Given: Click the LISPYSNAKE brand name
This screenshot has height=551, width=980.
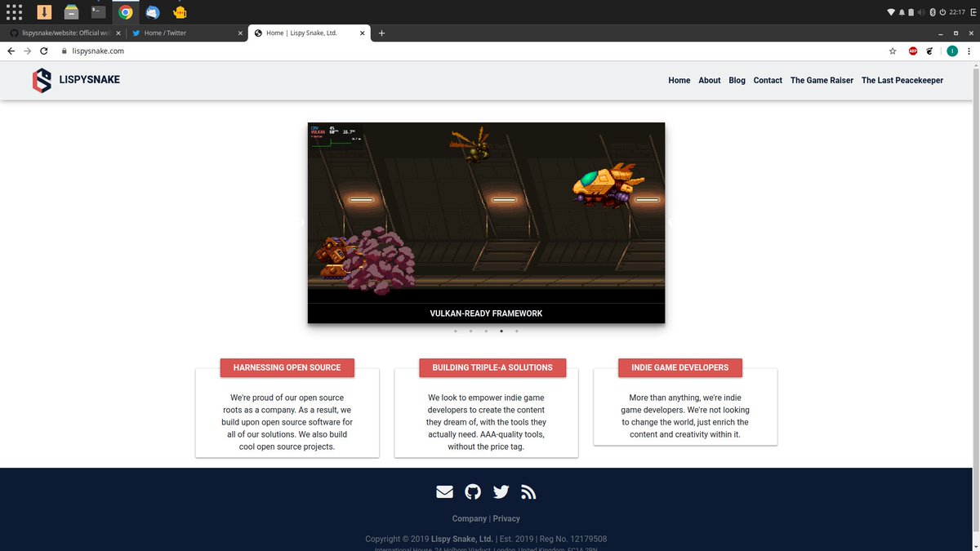Looking at the screenshot, I should coord(90,80).
